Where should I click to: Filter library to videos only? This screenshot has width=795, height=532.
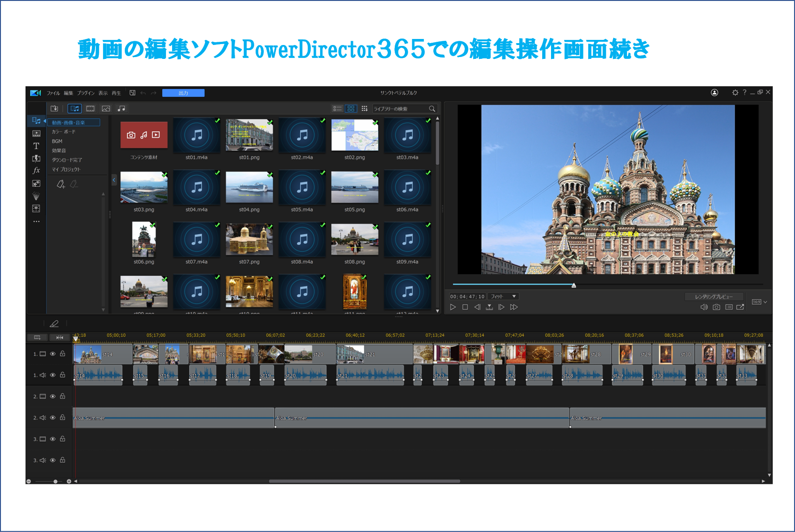pos(90,109)
